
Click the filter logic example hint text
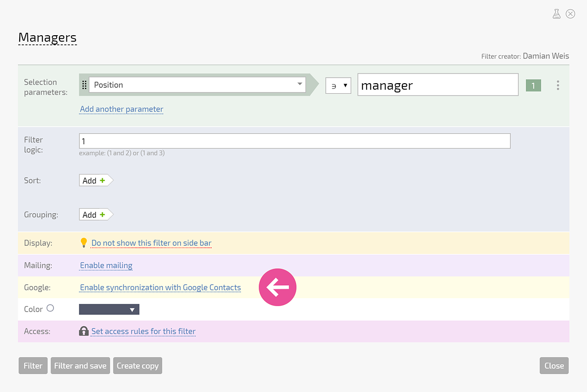pyautogui.click(x=122, y=153)
